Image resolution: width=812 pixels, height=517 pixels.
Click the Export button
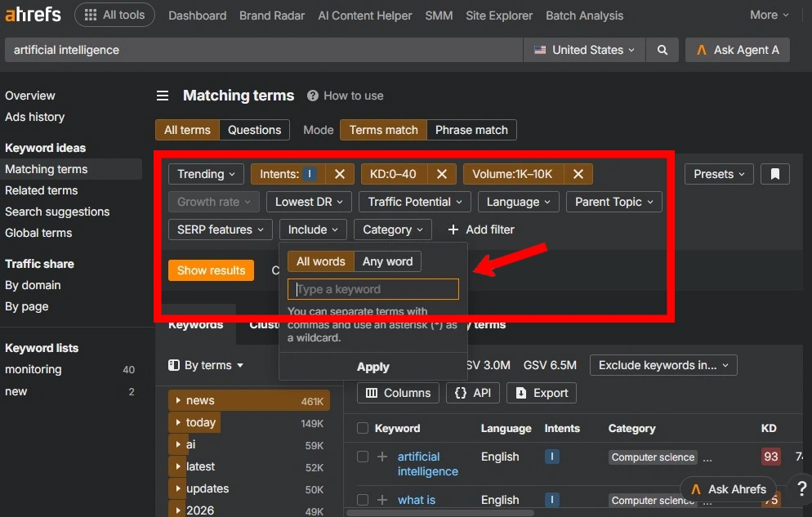pyautogui.click(x=542, y=393)
